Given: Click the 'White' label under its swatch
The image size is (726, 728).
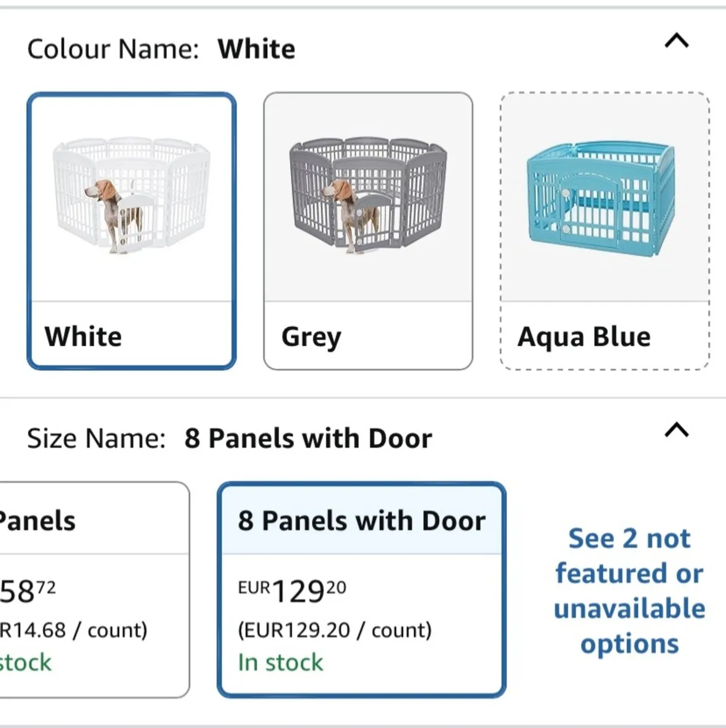Looking at the screenshot, I should click(x=83, y=336).
